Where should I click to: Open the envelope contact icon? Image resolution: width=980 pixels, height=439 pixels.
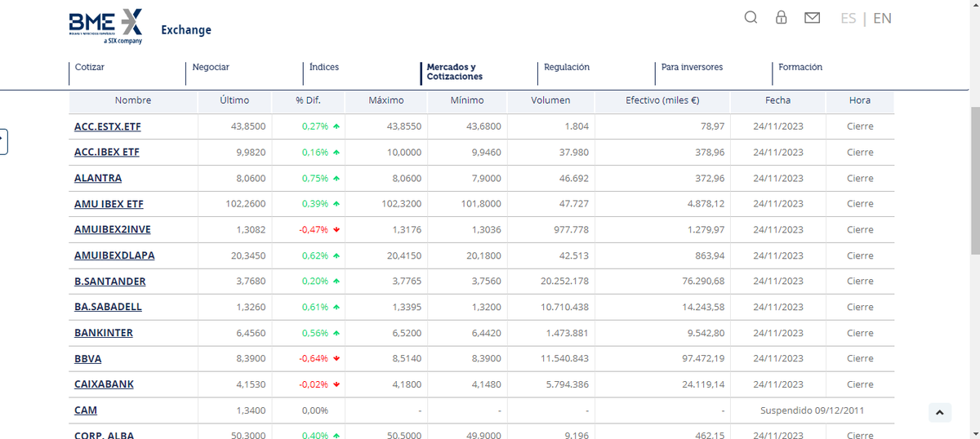tap(812, 17)
